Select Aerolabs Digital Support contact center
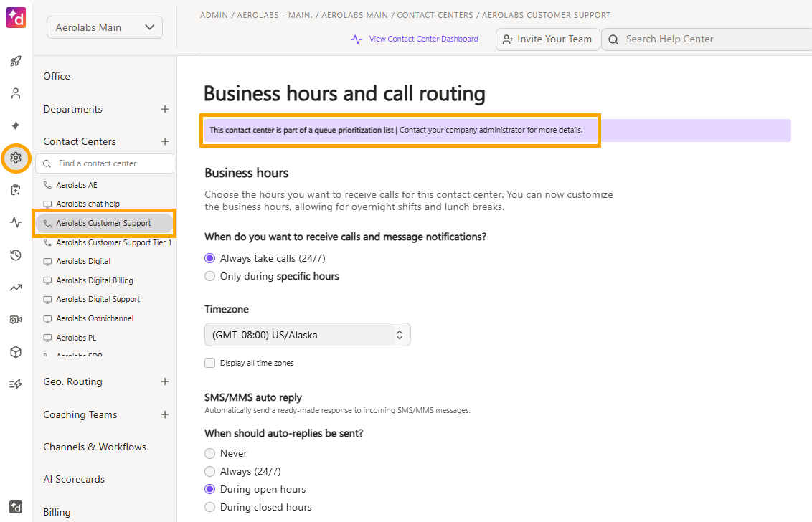The image size is (812, 522). (x=98, y=299)
